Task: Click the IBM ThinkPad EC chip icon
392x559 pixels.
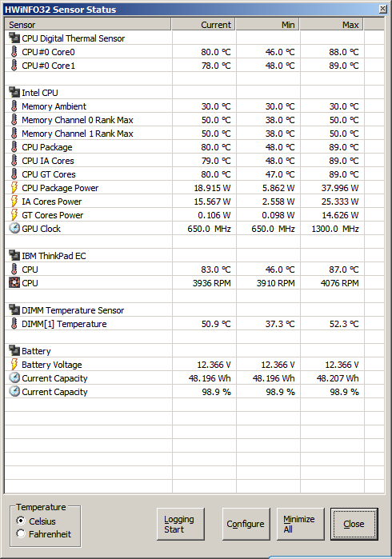Action: pyautogui.click(x=14, y=256)
